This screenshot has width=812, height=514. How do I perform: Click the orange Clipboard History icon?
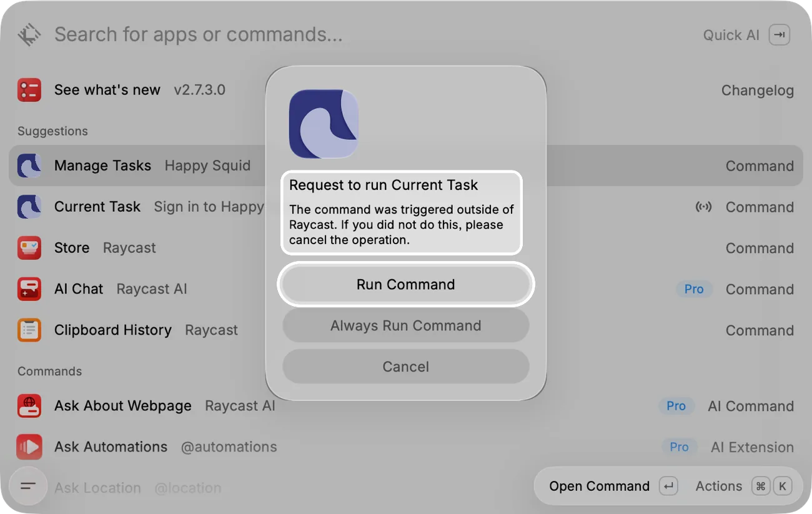tap(29, 330)
